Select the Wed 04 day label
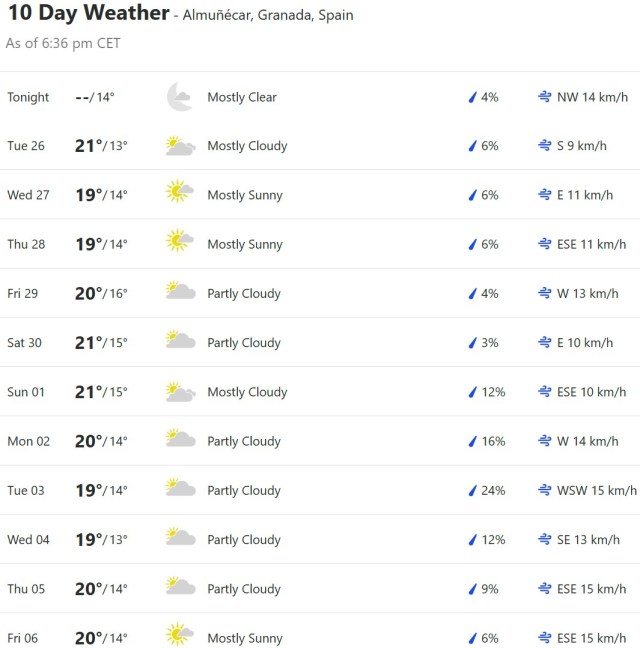Screen dimensions: 640x648 [28, 540]
